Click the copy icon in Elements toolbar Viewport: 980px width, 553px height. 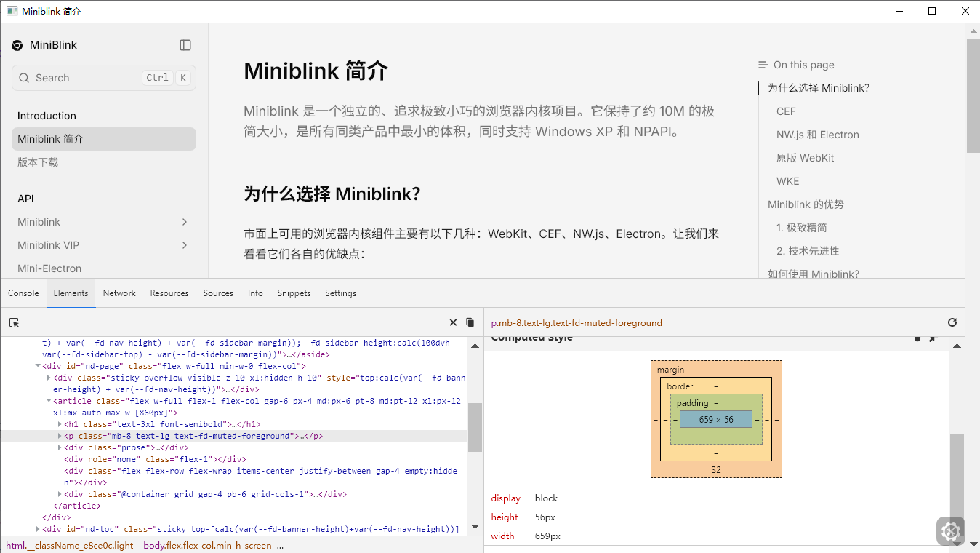[x=470, y=322]
